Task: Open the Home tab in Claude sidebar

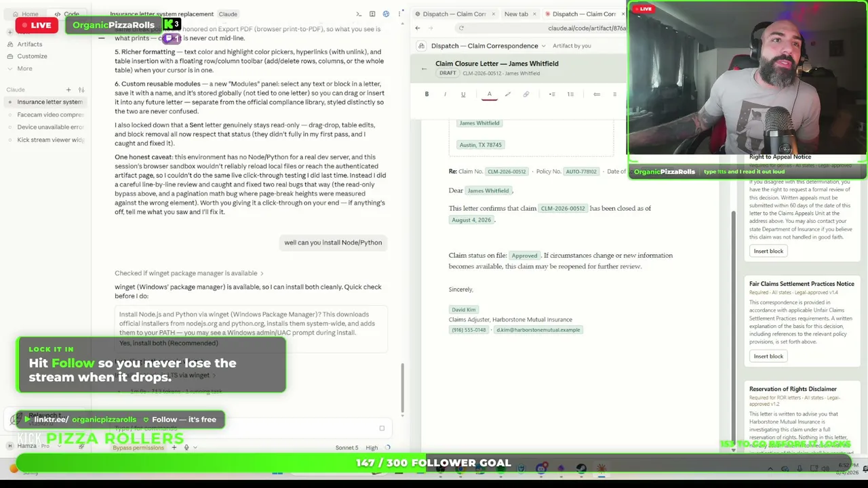Action: tap(26, 14)
